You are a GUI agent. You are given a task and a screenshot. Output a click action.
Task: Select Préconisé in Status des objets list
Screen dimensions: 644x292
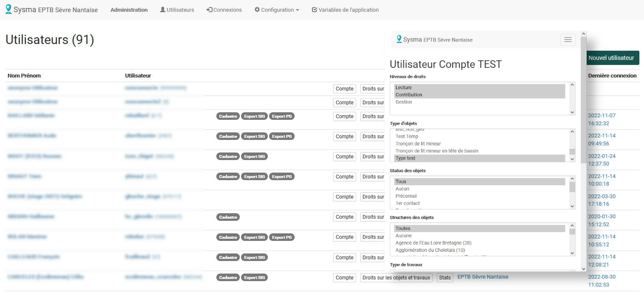pos(406,196)
